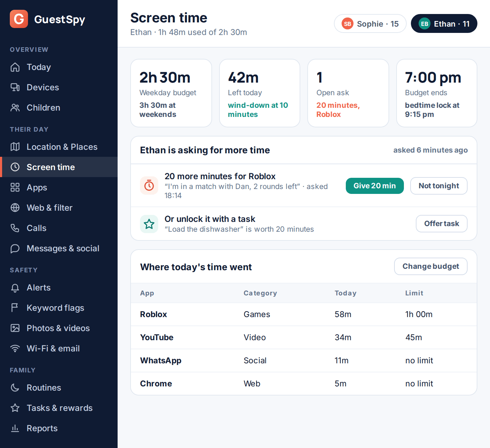Click the Children people icon
The image size is (490, 448).
coord(15,107)
